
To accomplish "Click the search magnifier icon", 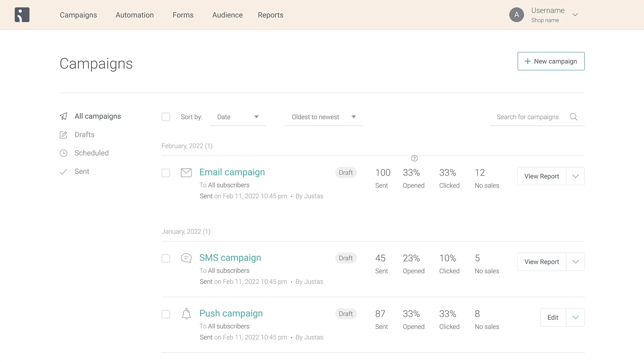I will (x=574, y=117).
